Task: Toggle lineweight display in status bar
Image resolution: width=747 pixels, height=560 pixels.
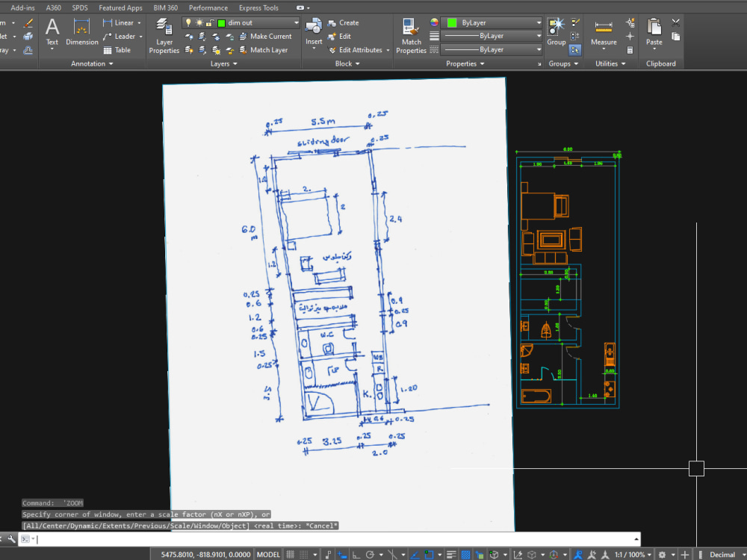Action: point(451,555)
